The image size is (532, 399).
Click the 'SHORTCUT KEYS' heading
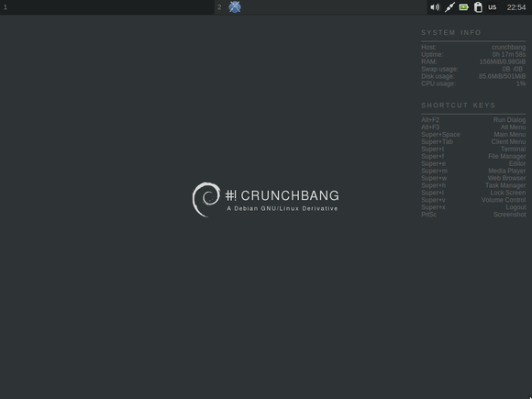459,105
